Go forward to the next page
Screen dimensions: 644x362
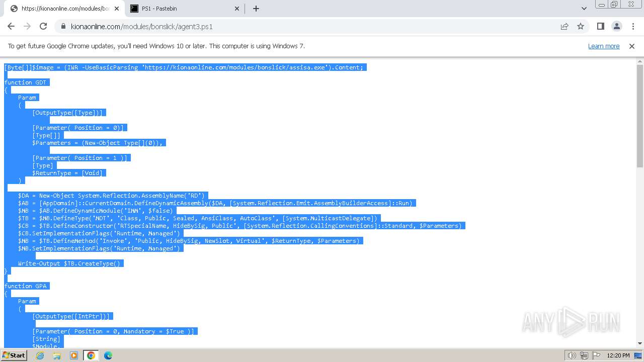(27, 26)
